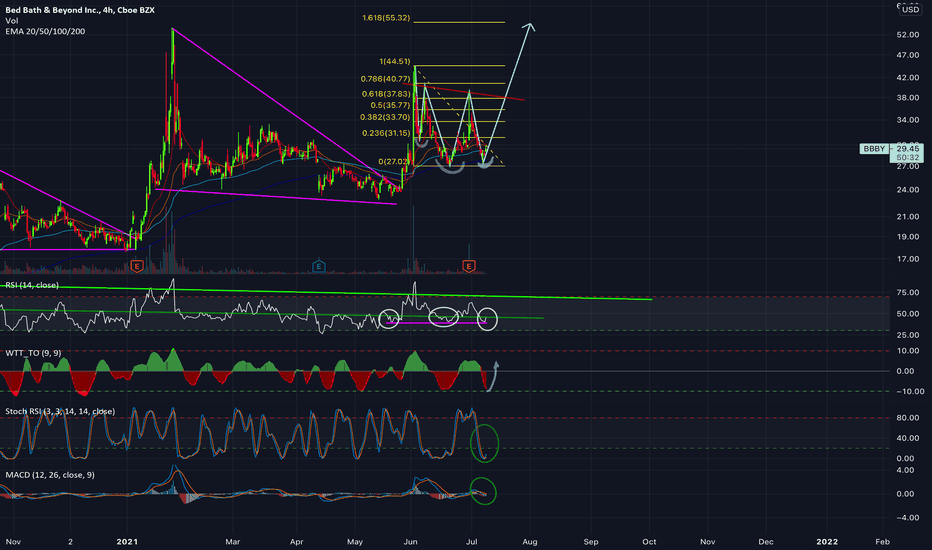
Task: Click the 2022 label on time axis
Action: pos(827,542)
